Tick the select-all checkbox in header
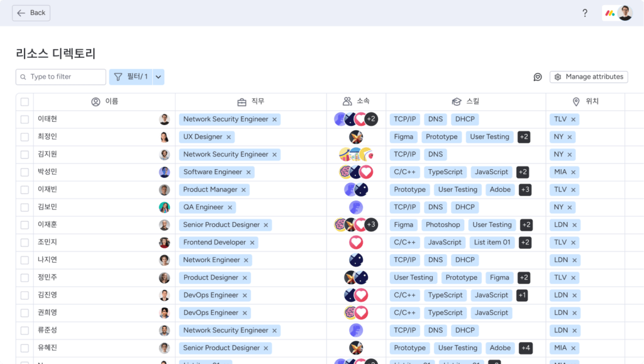 click(25, 102)
